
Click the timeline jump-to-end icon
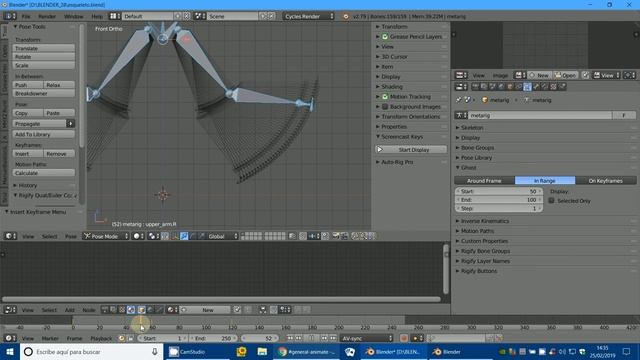[333, 338]
